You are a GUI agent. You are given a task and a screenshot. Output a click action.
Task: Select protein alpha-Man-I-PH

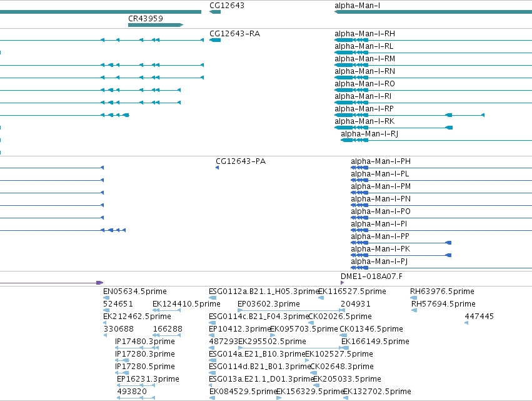(381, 161)
